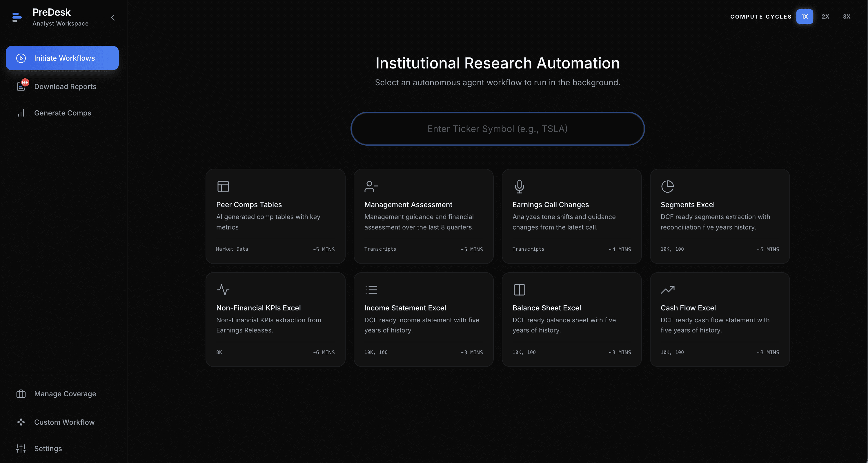The height and width of the screenshot is (463, 868).
Task: Click the Earnings Call Changes microphone icon
Action: coord(519,186)
